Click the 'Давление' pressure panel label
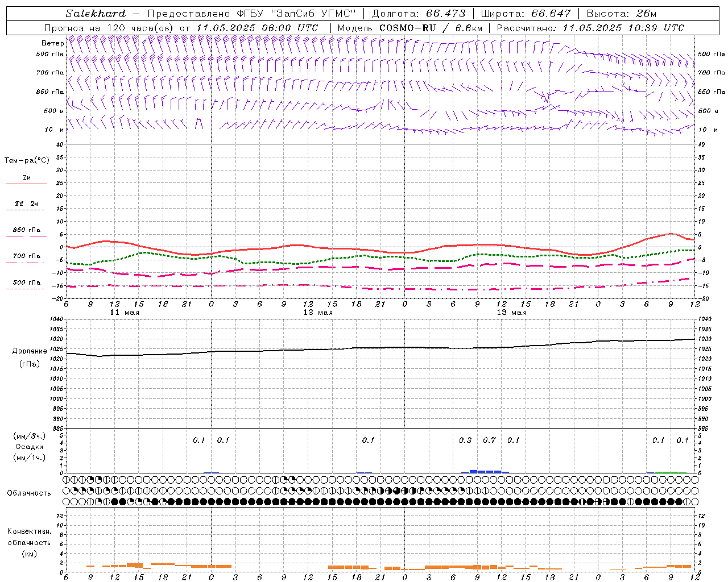728x582 pixels. pos(30,351)
